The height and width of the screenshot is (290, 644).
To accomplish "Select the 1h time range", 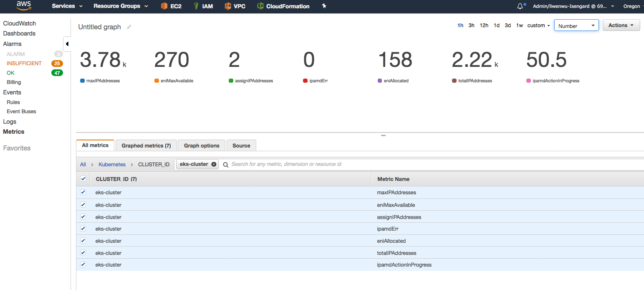I will tap(460, 25).
